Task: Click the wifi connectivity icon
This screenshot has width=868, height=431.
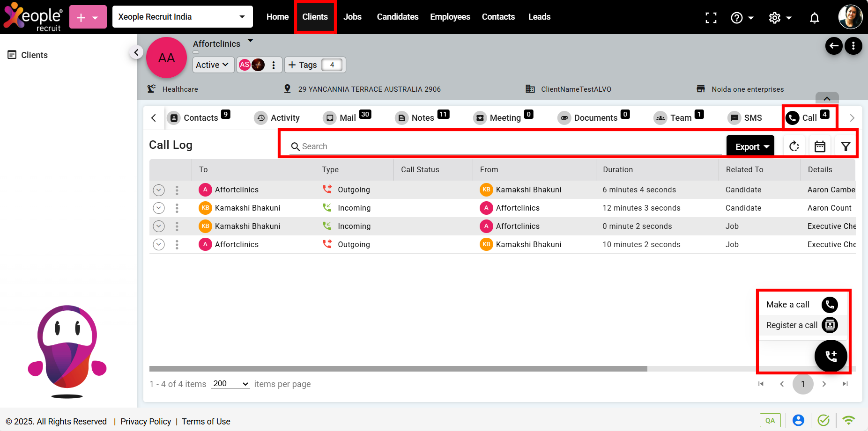Action: pos(849,420)
